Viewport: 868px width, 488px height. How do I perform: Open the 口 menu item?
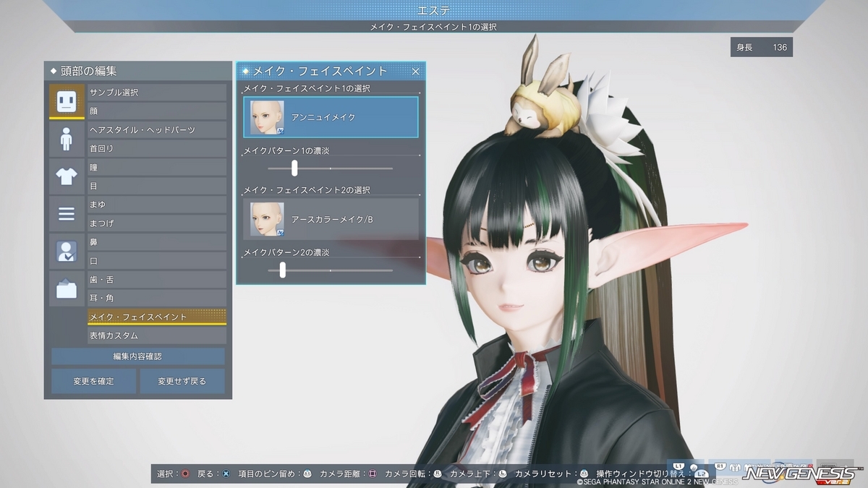(x=157, y=261)
